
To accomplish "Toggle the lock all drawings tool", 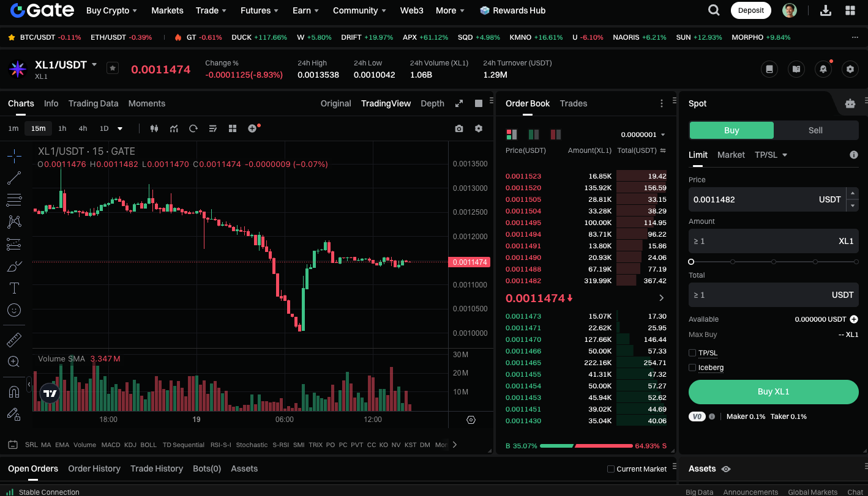I will 14,414.
